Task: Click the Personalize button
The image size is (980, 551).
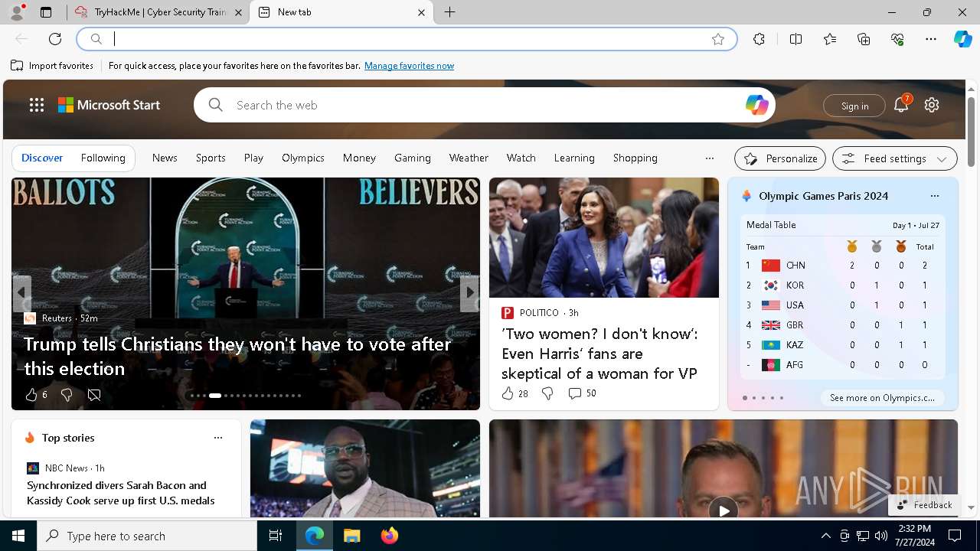Action: pos(780,158)
